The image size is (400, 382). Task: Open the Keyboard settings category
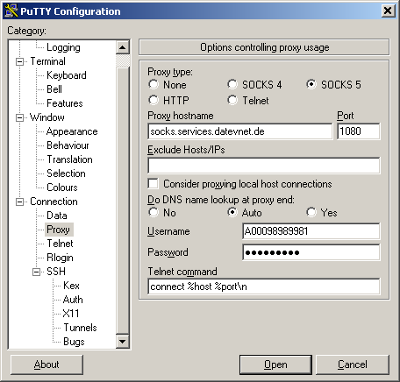(66, 75)
